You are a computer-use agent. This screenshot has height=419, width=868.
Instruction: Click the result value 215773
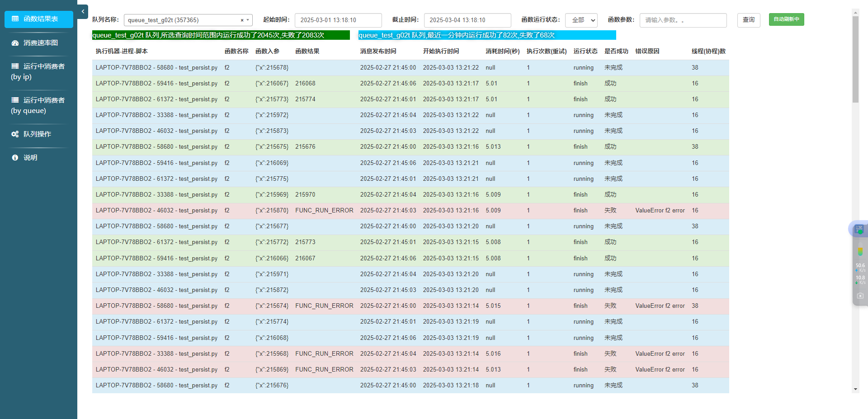tap(305, 242)
